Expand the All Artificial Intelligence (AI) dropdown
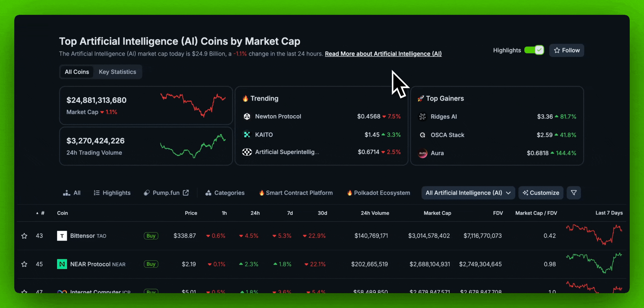The width and height of the screenshot is (644, 308). pyautogui.click(x=468, y=193)
